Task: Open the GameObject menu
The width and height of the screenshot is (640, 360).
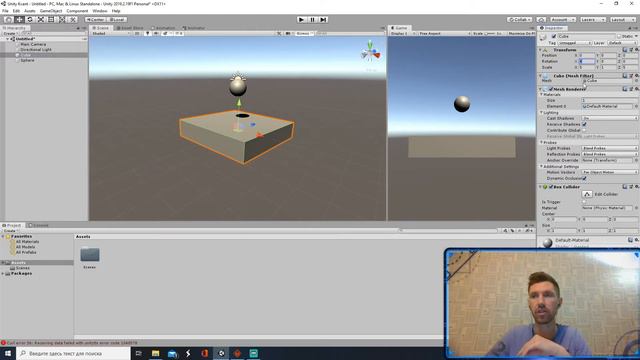Action: (51, 11)
